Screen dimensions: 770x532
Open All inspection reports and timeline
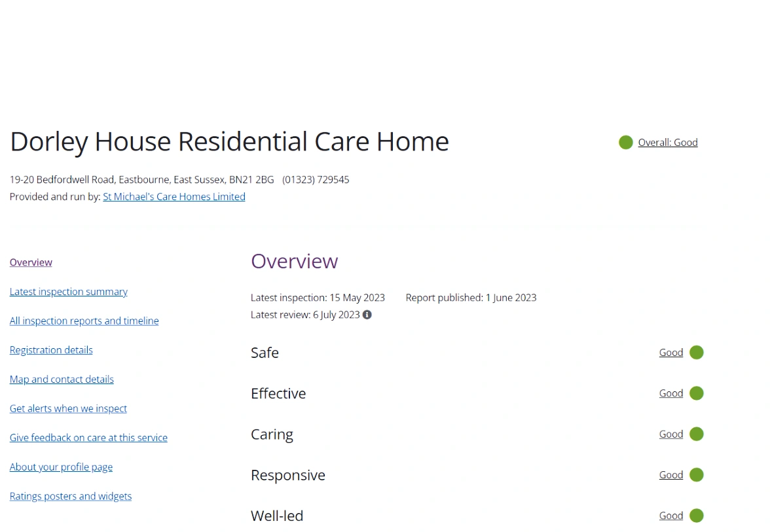[84, 321]
